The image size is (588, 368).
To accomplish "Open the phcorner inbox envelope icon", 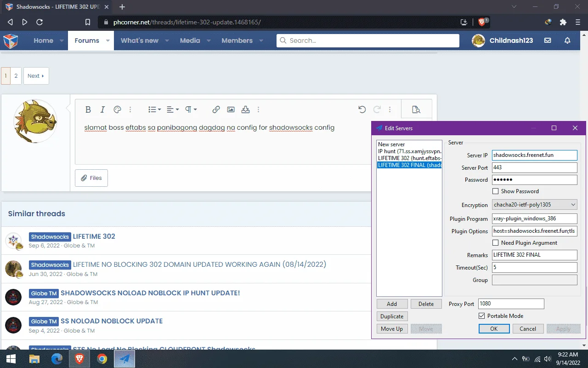I will coord(548,40).
